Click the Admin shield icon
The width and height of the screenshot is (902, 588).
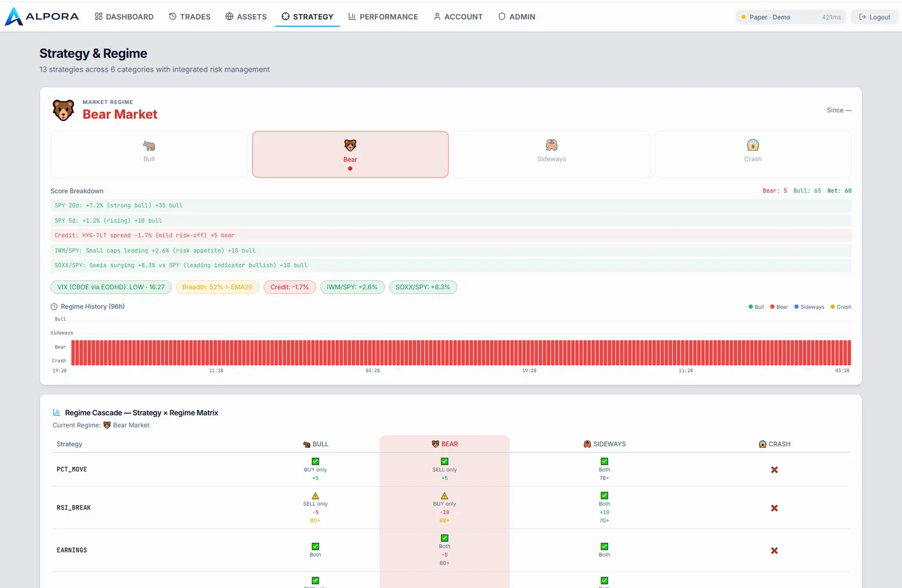click(502, 16)
